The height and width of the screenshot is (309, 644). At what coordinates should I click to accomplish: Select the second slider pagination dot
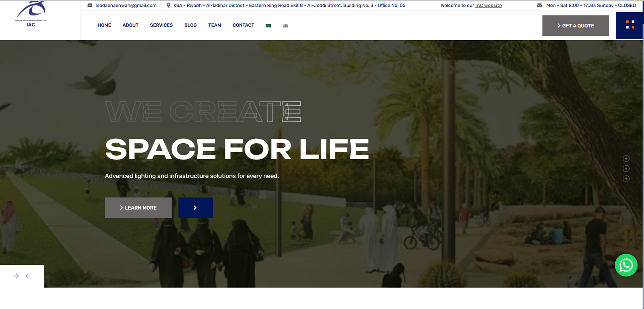pyautogui.click(x=626, y=169)
